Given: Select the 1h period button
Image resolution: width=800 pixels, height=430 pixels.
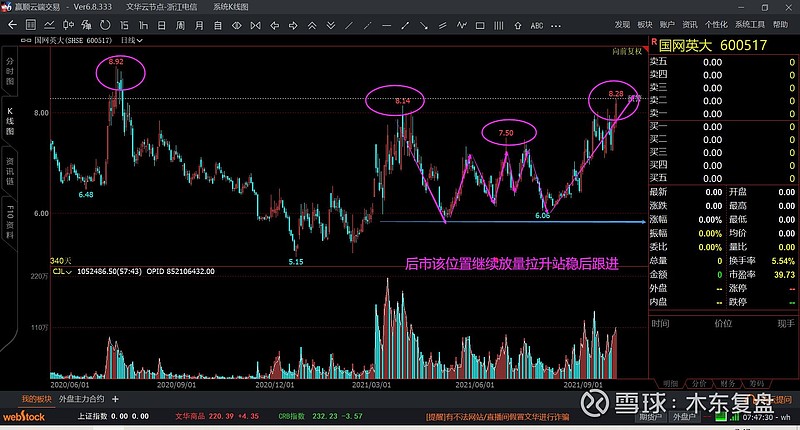Looking at the screenshot, I should pos(143,25).
